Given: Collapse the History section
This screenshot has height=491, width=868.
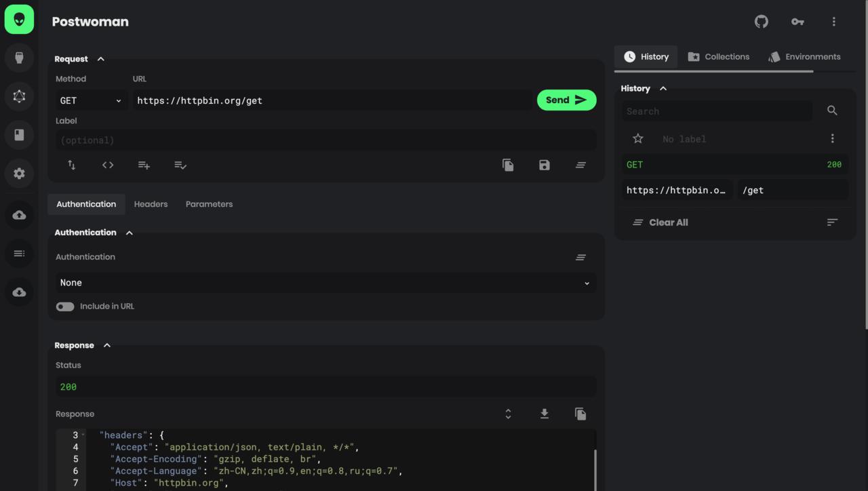Looking at the screenshot, I should 663,89.
